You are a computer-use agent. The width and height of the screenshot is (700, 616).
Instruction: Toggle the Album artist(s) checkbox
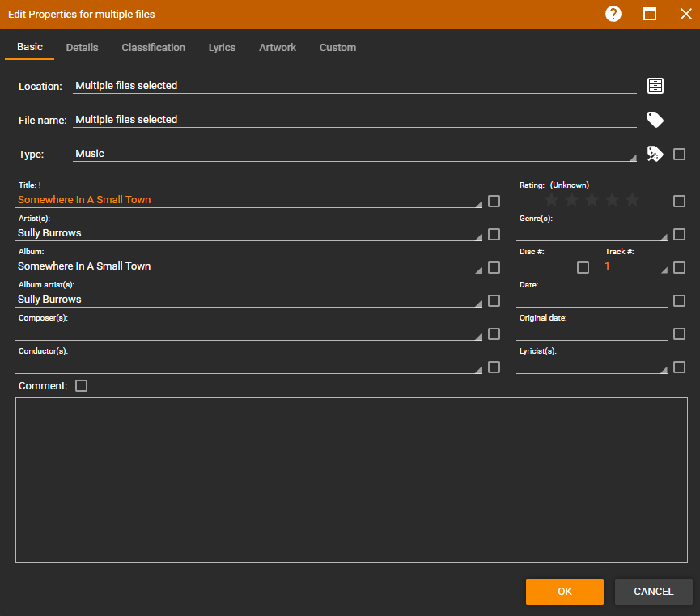tap(494, 300)
